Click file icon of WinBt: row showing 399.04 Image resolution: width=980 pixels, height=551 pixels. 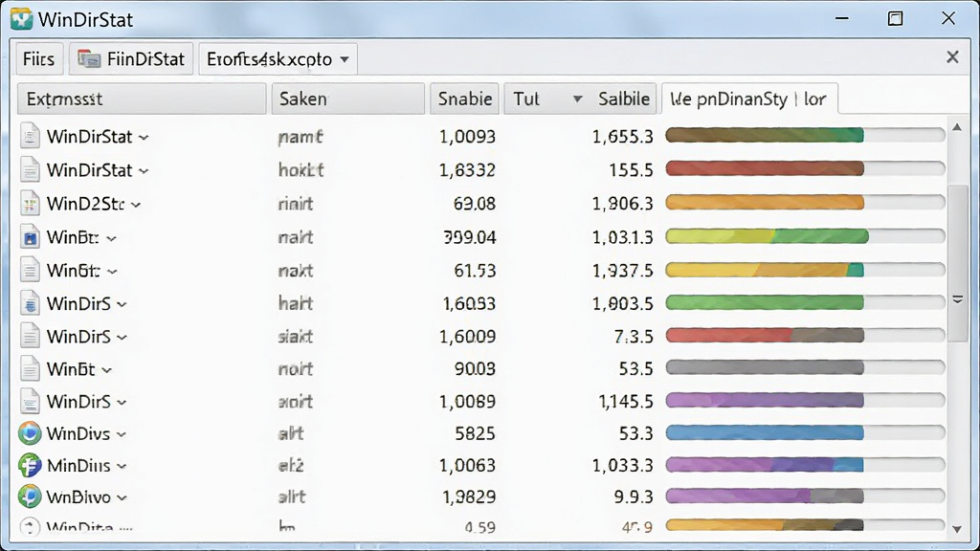coord(30,237)
